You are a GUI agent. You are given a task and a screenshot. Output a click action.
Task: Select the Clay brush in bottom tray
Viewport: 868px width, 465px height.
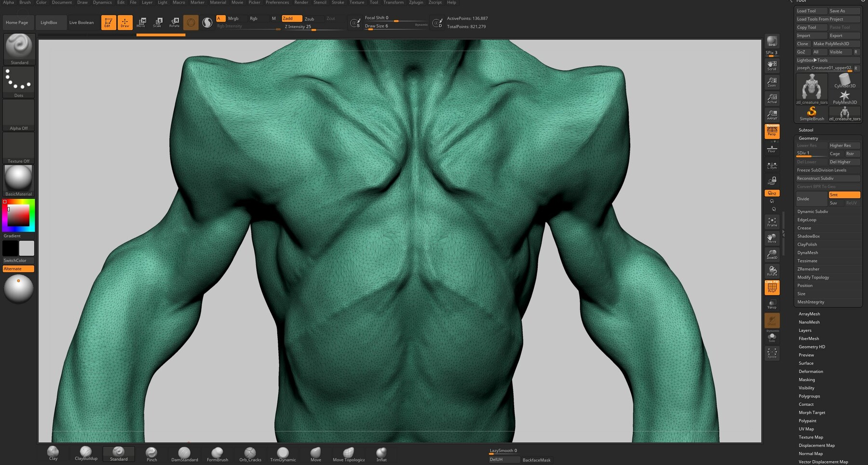[53, 452]
